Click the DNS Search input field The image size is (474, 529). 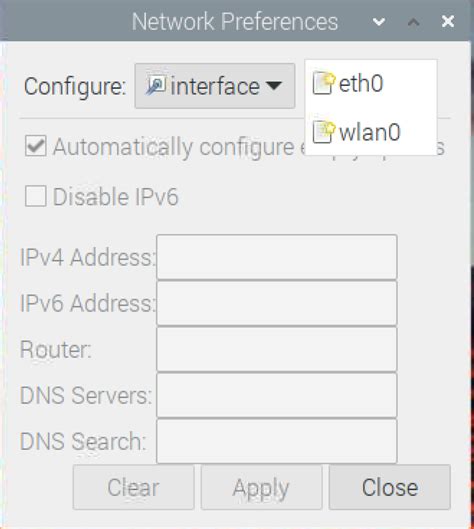point(277,441)
